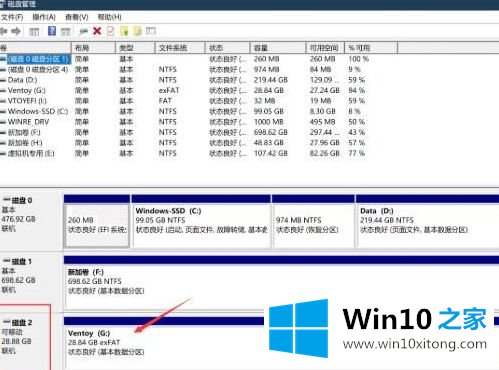The width and height of the screenshot is (499, 370).
Task: Click the FAT cell in VTOYEFI row
Action: click(165, 101)
